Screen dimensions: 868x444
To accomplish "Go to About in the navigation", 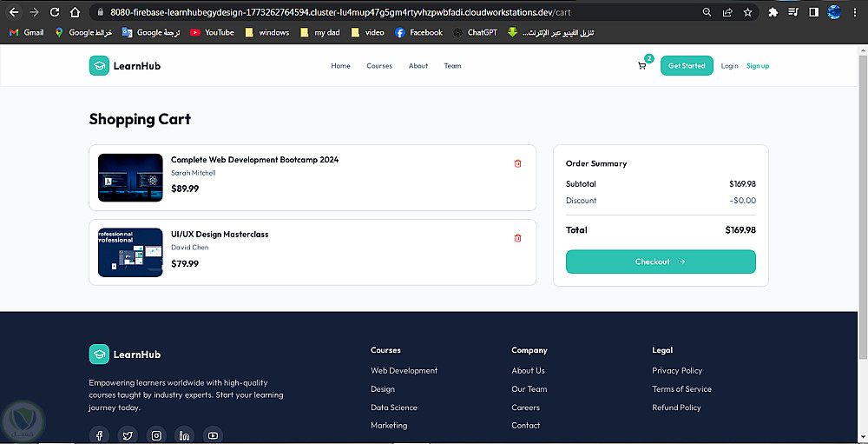I will pos(418,66).
